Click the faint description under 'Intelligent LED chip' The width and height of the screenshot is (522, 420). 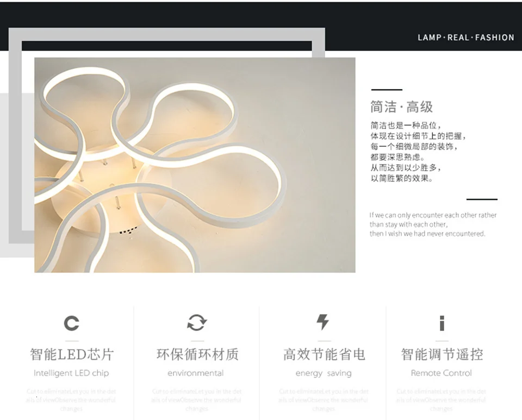click(71, 400)
